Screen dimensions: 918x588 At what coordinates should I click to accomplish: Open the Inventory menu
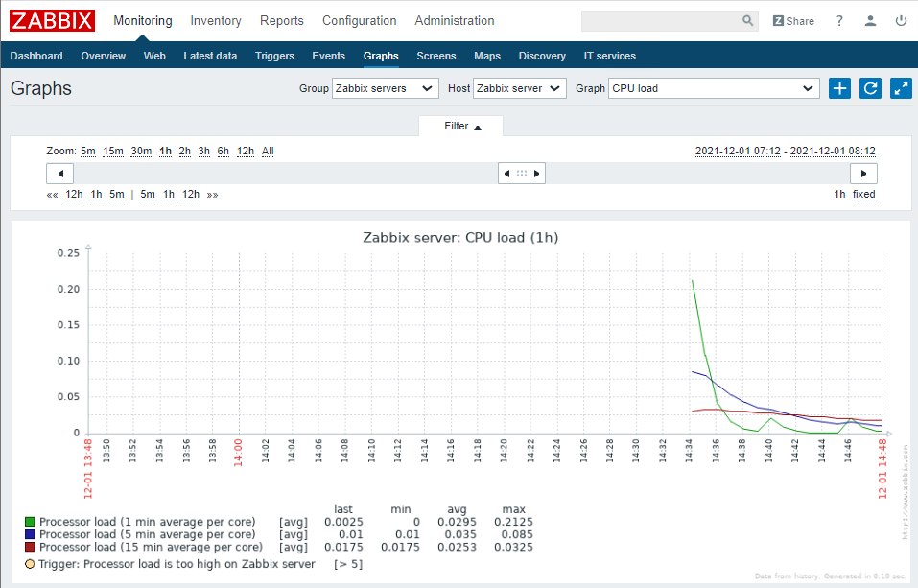[216, 20]
